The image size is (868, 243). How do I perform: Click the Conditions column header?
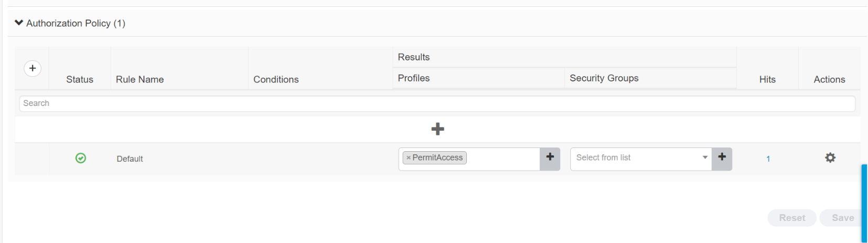click(x=276, y=79)
